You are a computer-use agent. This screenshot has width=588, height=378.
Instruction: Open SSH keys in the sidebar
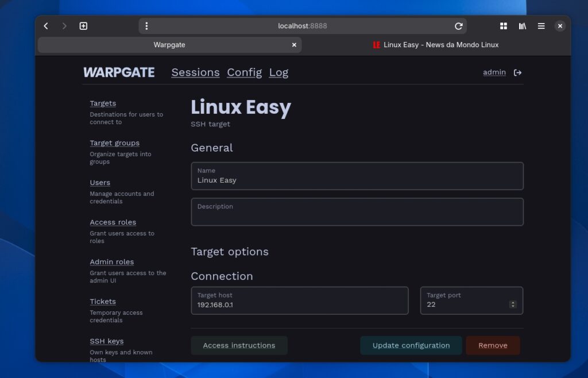(x=106, y=341)
